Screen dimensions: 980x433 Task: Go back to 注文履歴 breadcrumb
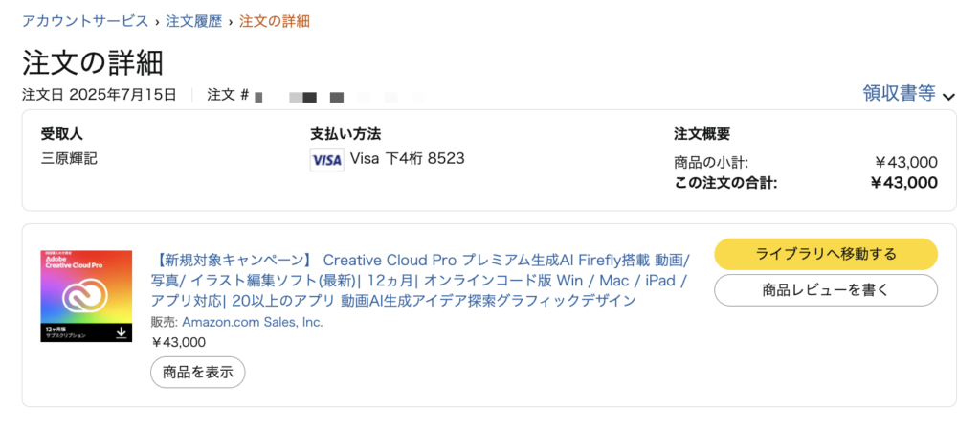coord(193,22)
